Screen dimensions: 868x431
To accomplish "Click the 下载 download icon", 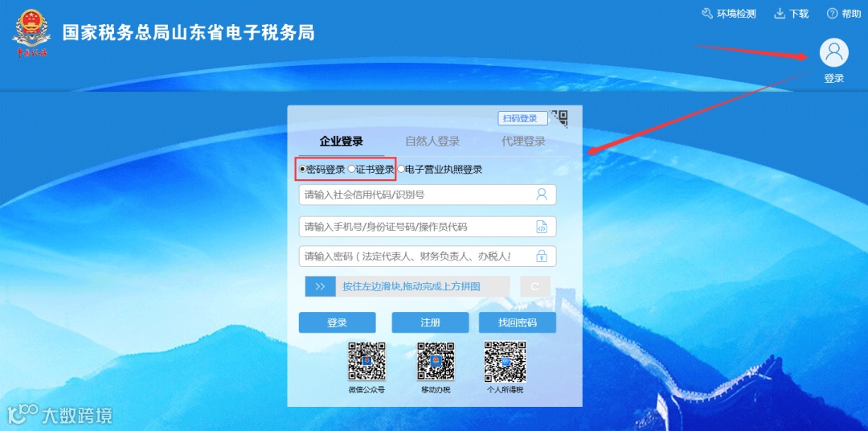I will tap(780, 14).
